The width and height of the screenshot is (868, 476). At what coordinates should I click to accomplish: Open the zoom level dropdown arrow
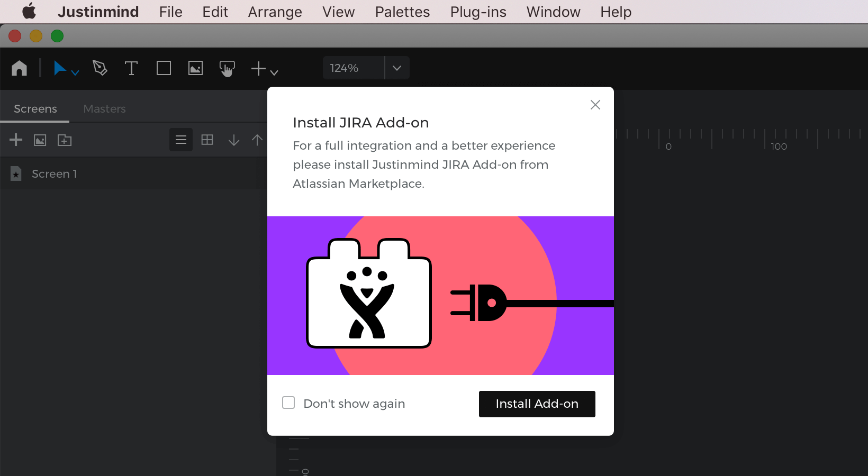point(397,68)
